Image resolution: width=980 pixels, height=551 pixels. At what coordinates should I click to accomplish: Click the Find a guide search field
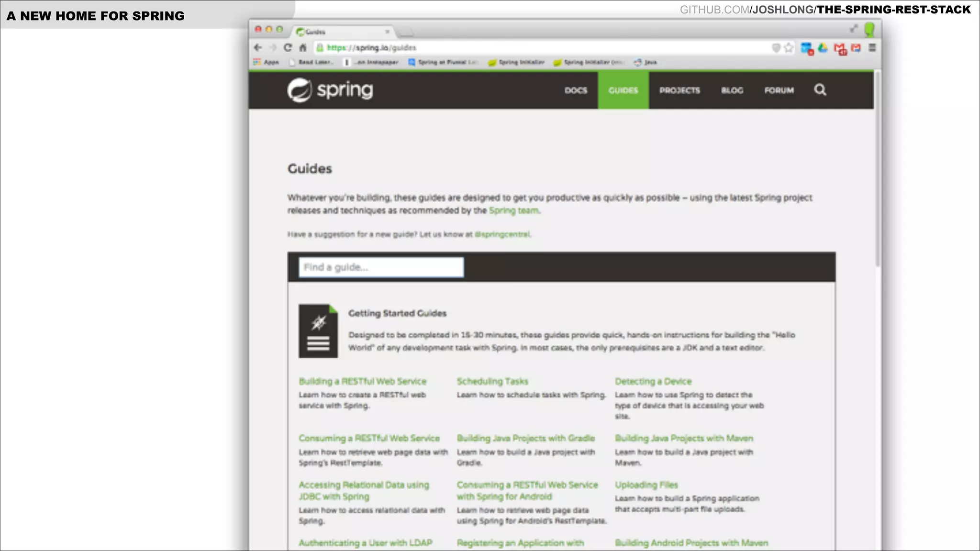(x=381, y=267)
